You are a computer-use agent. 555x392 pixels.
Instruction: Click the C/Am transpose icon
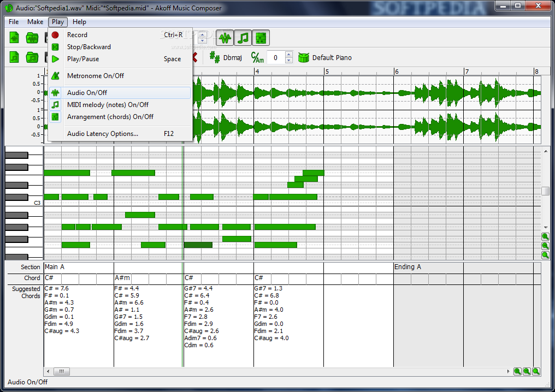(x=257, y=57)
